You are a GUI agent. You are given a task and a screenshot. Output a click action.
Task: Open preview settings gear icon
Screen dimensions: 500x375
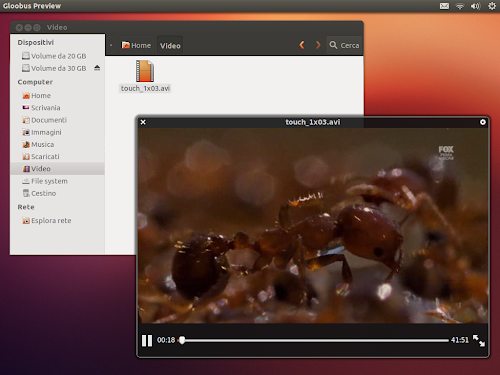[x=483, y=122]
